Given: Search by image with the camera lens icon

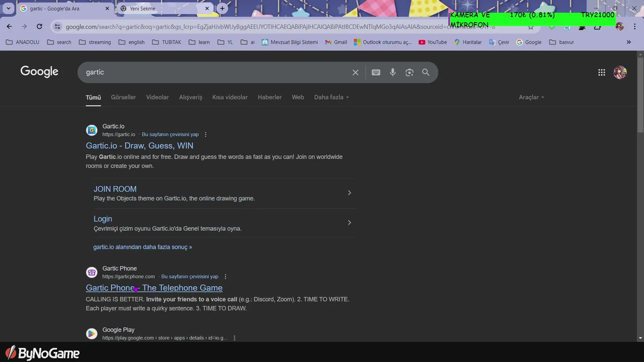Looking at the screenshot, I should coord(410,72).
